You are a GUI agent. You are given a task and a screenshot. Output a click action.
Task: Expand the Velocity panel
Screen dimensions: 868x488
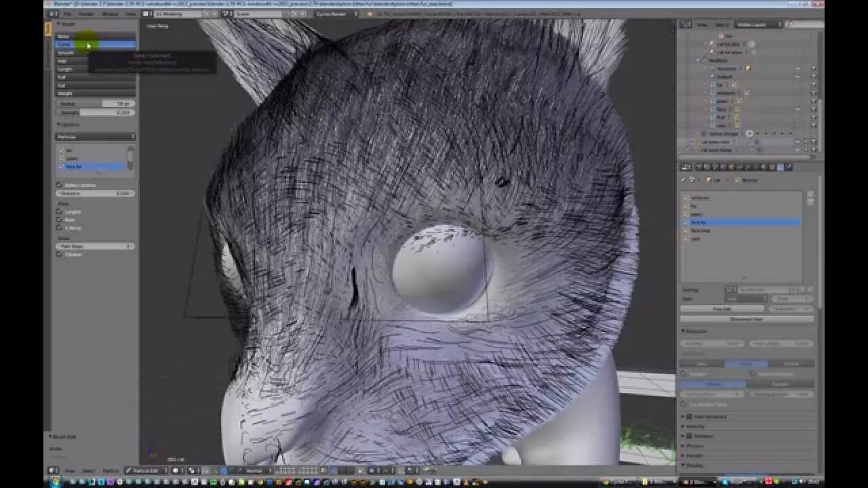[694, 426]
